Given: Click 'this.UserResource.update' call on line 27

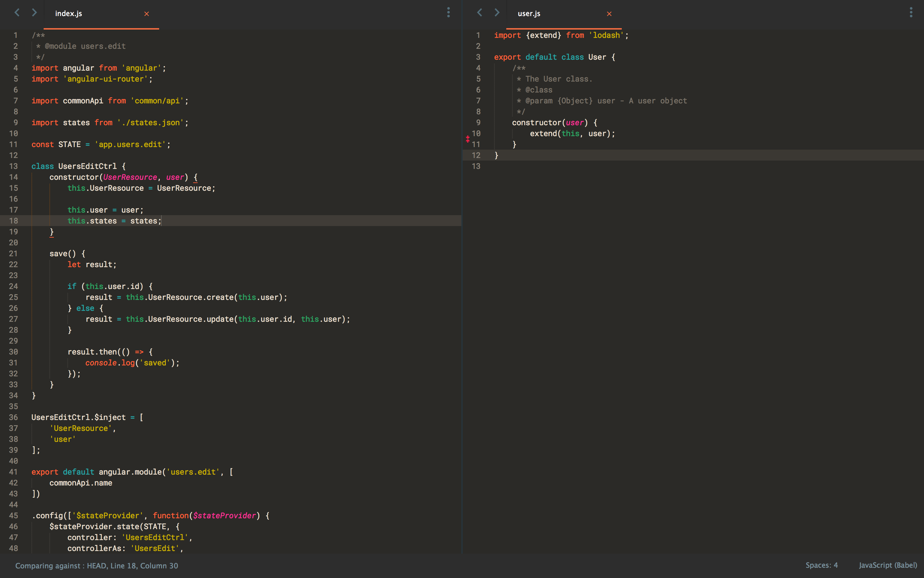Looking at the screenshot, I should [179, 319].
